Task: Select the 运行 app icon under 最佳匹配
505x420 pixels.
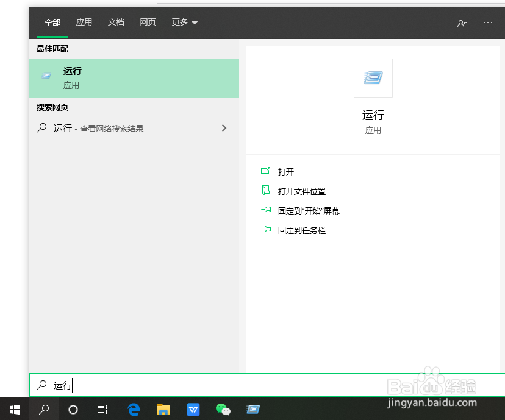Action: pyautogui.click(x=46, y=76)
